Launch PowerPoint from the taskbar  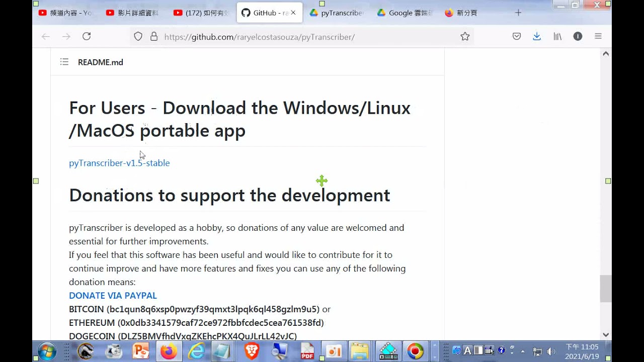click(140, 351)
